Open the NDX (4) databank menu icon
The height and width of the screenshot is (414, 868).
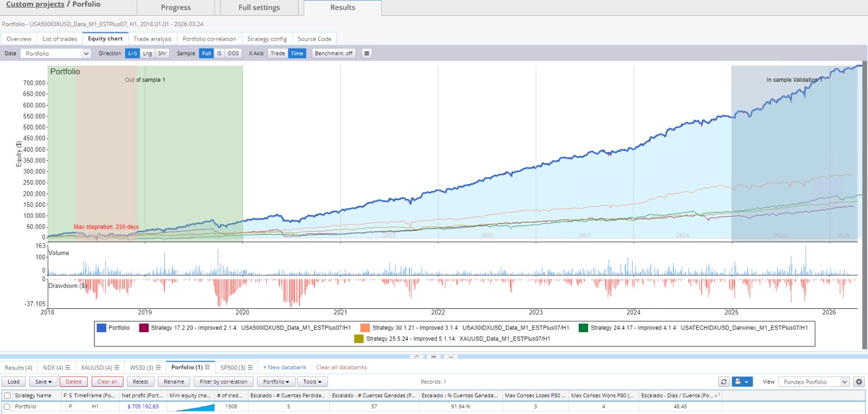pyautogui.click(x=68, y=367)
